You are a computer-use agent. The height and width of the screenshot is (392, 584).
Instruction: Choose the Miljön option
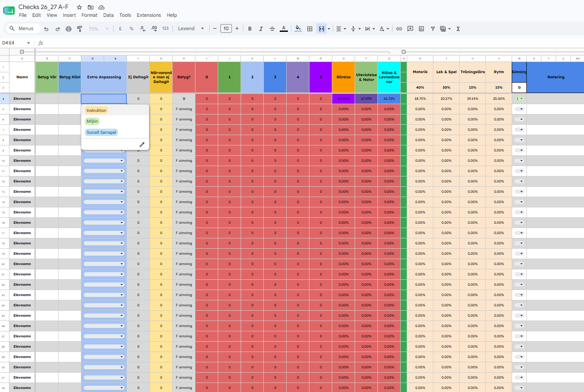[x=92, y=121]
